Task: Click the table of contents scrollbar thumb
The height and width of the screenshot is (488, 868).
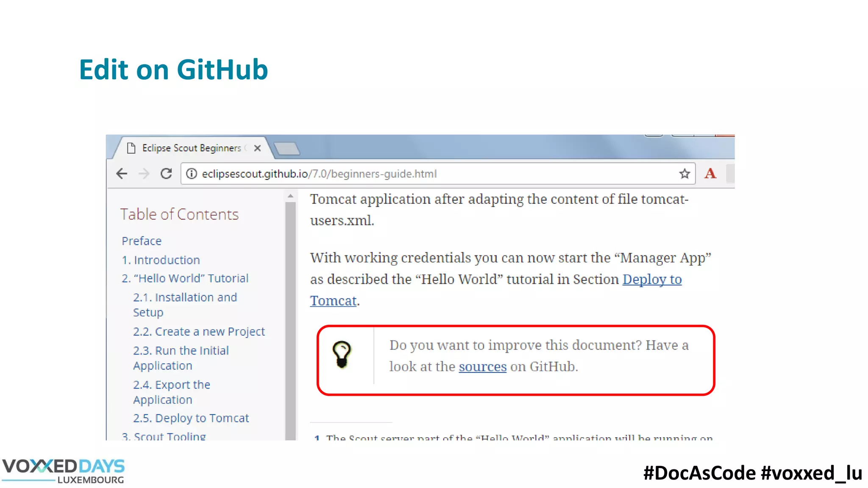Action: (x=290, y=321)
